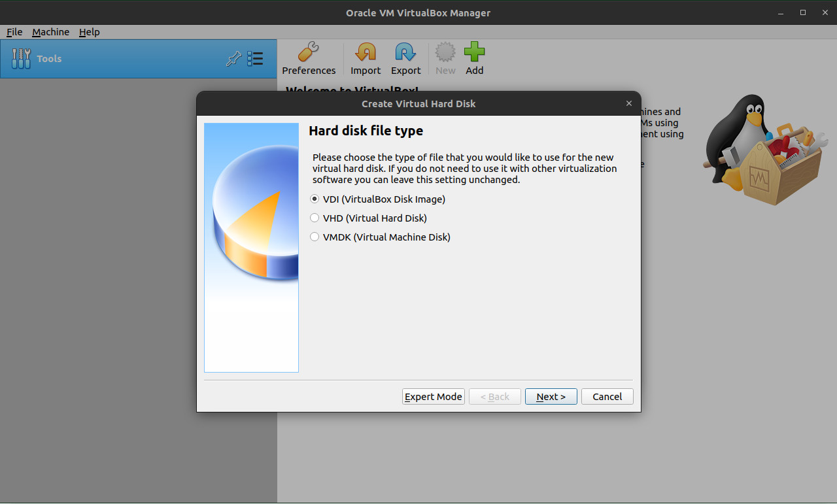Click the Tools wrench icon in sidebar

21,59
